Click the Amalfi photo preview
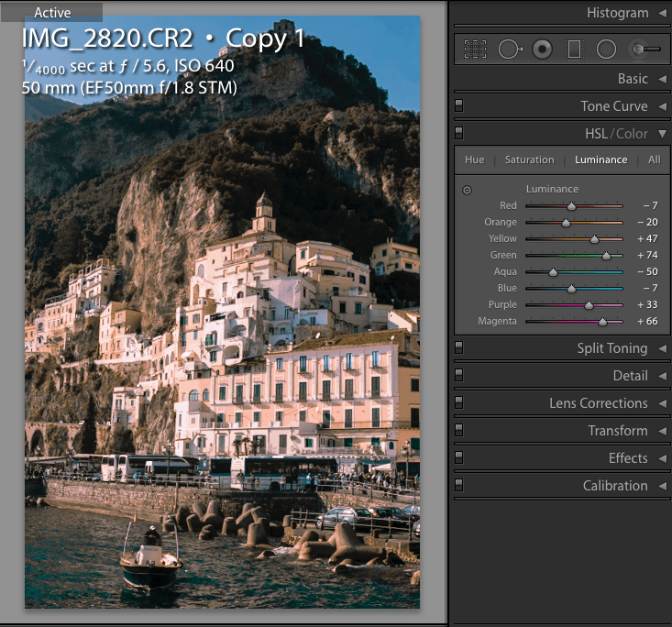The width and height of the screenshot is (672, 627). click(222, 312)
